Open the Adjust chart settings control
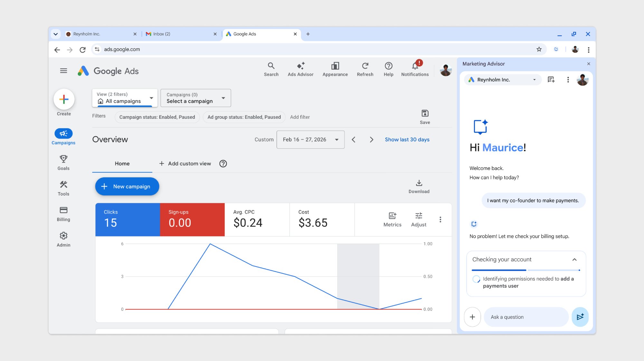 pos(418,219)
